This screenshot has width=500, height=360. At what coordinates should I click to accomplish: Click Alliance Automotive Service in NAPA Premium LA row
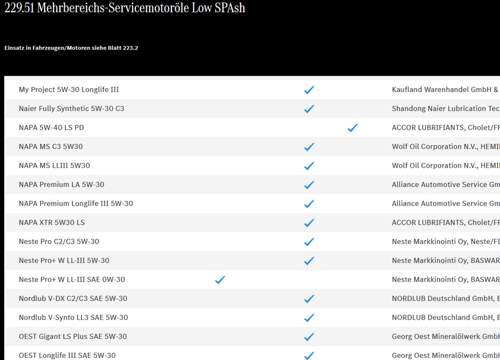(x=446, y=184)
